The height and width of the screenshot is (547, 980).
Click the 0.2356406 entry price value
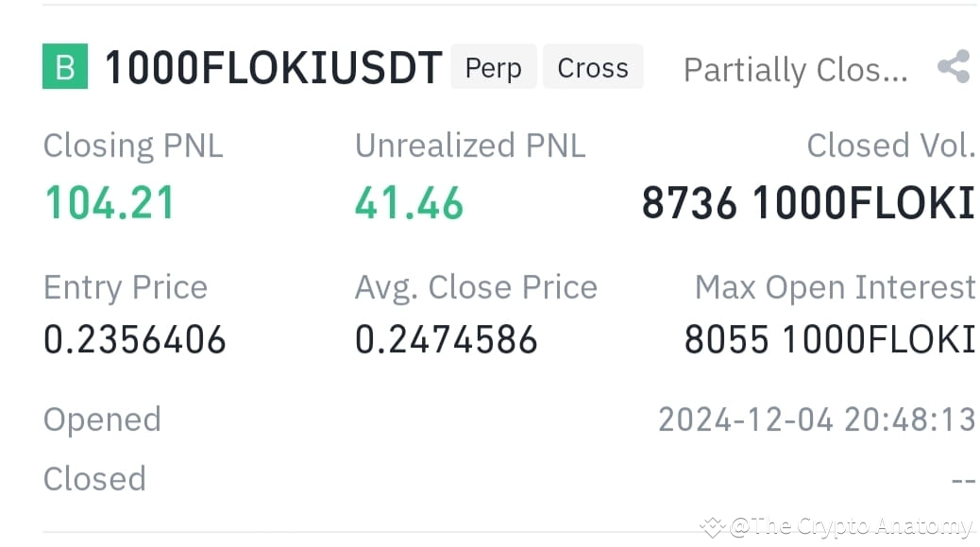point(134,340)
